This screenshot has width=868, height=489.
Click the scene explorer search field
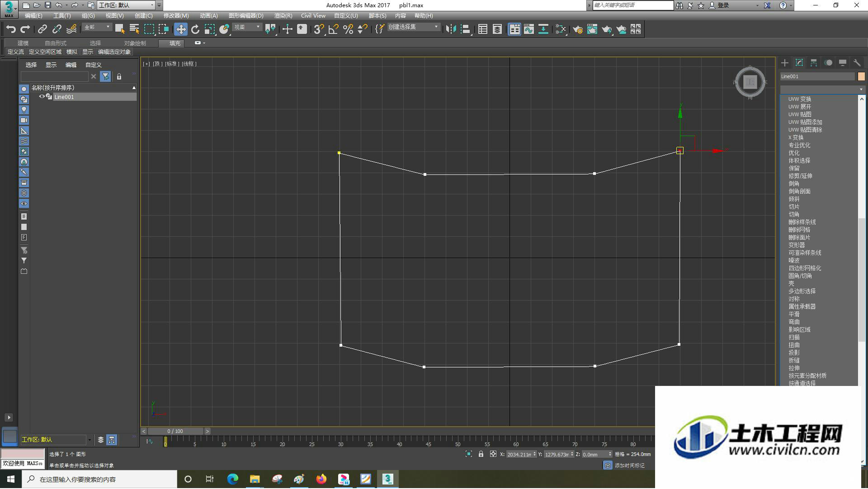click(55, 77)
